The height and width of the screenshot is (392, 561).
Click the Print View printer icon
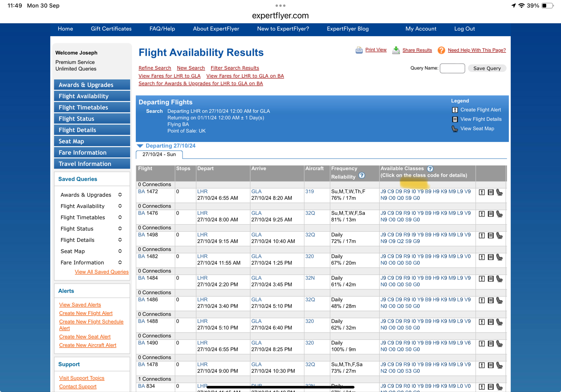point(359,50)
